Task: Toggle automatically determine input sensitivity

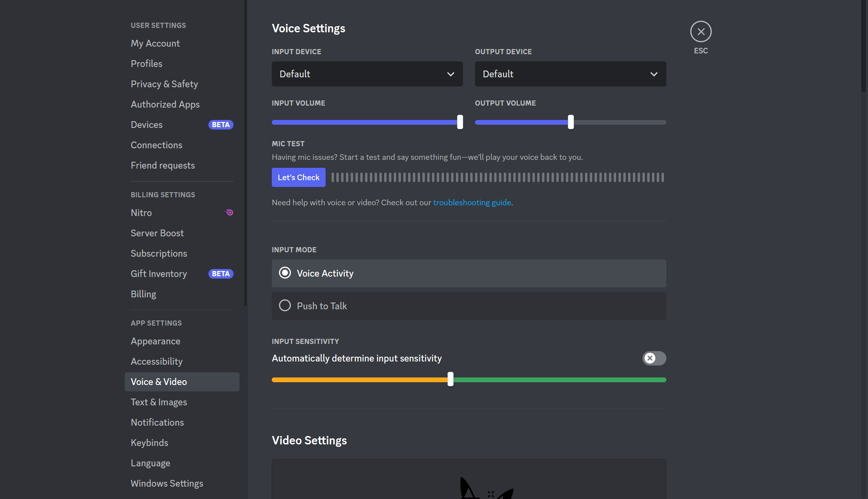Action: [x=654, y=358]
